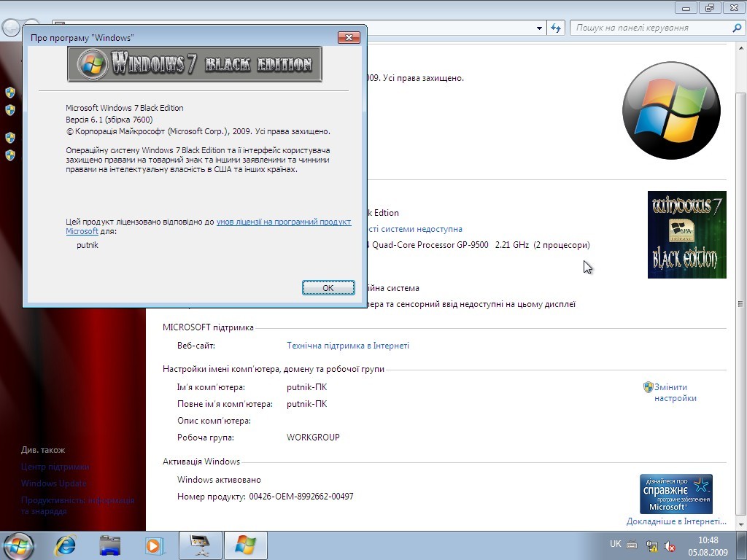
Task: Click the refresh button in address bar
Action: click(555, 28)
